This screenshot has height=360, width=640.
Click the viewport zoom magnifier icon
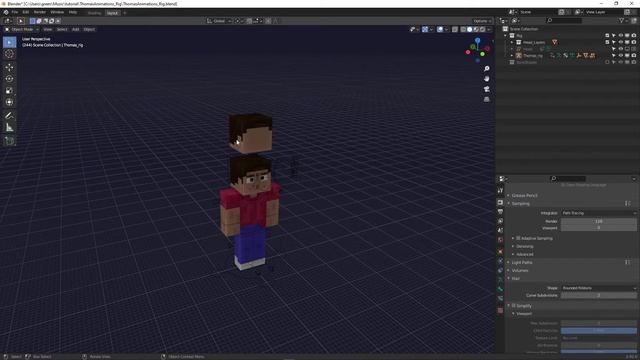point(487,69)
